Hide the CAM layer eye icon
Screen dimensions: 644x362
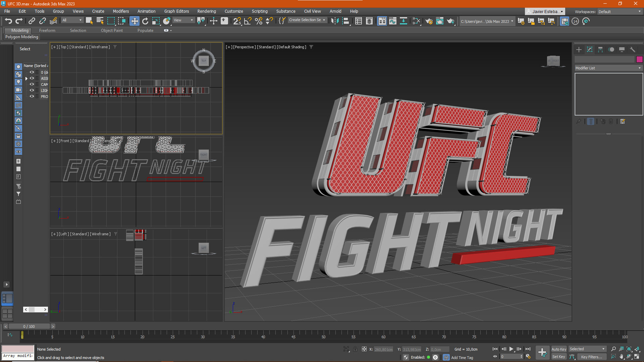pyautogui.click(x=32, y=84)
